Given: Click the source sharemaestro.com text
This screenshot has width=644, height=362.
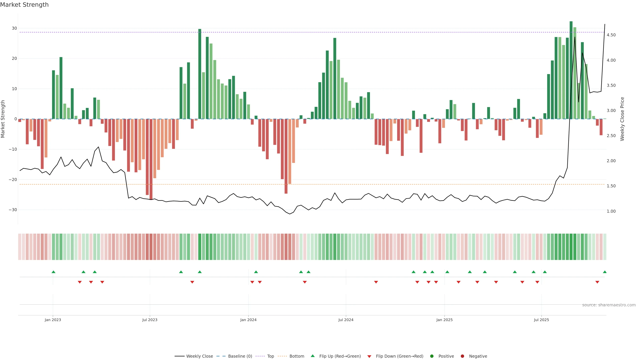Looking at the screenshot, I should [609, 305].
